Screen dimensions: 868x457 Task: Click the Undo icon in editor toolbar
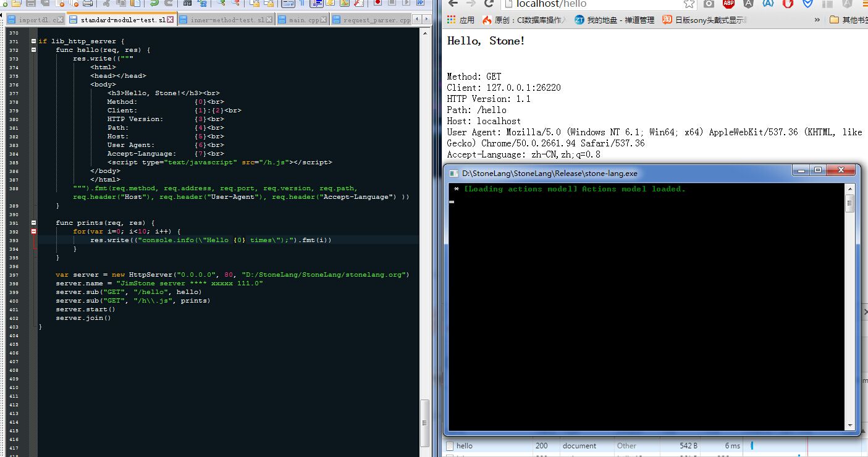coord(154,4)
